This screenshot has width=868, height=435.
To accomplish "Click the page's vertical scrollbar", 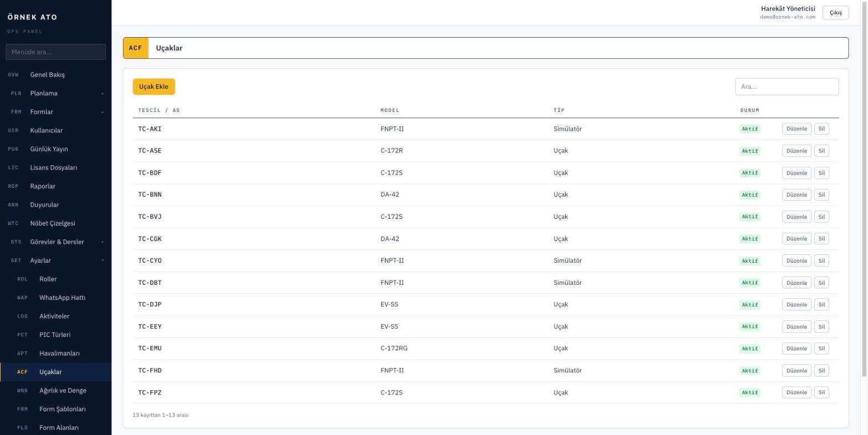I will point(865,188).
